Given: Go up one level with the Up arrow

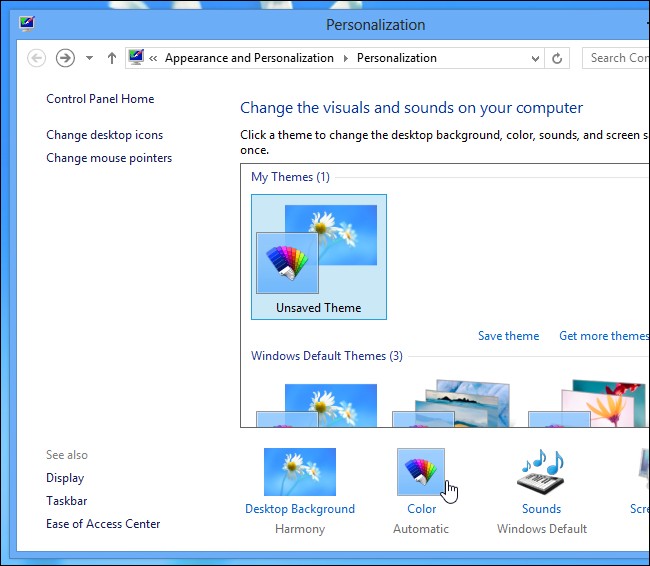Looking at the screenshot, I should tap(112, 58).
